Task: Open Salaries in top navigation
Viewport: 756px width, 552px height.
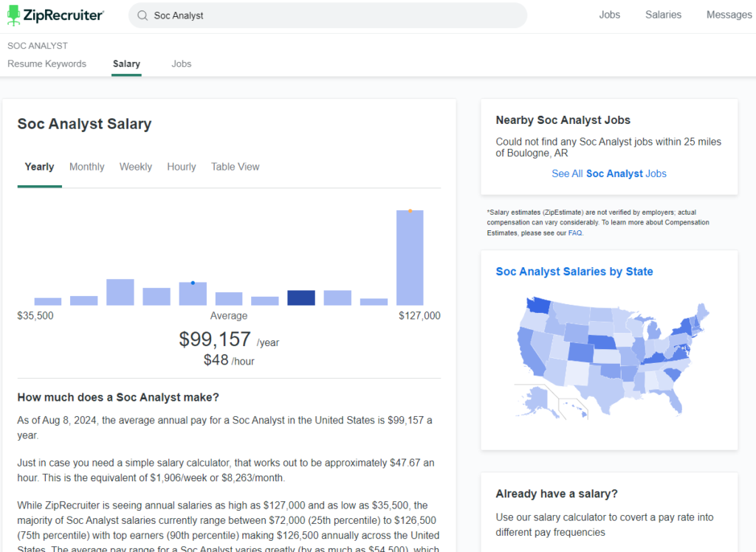Action: click(664, 15)
